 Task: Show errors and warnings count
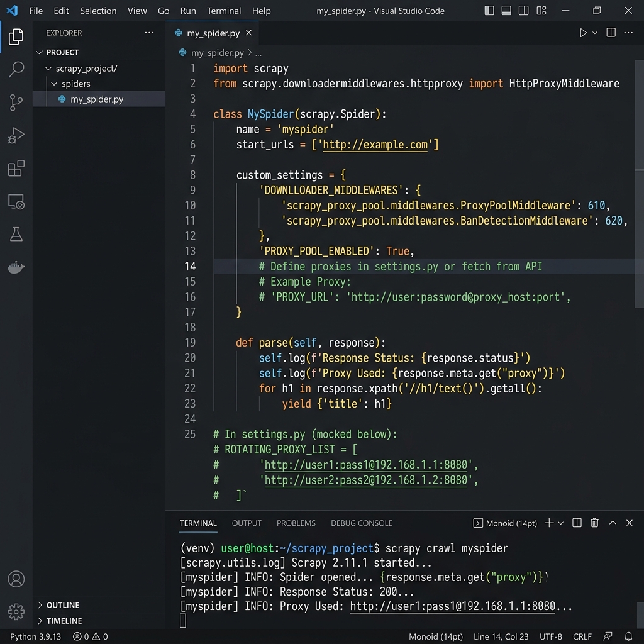pyautogui.click(x=91, y=636)
